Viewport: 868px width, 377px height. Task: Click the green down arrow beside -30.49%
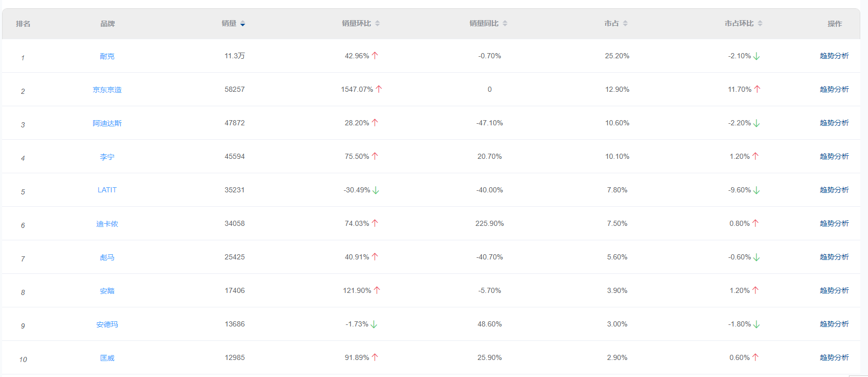pos(376,190)
